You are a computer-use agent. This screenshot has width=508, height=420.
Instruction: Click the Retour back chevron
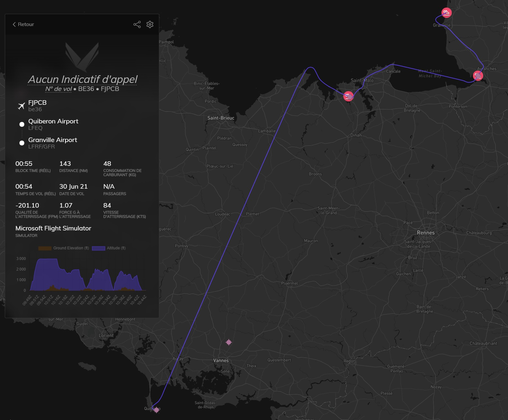click(14, 24)
